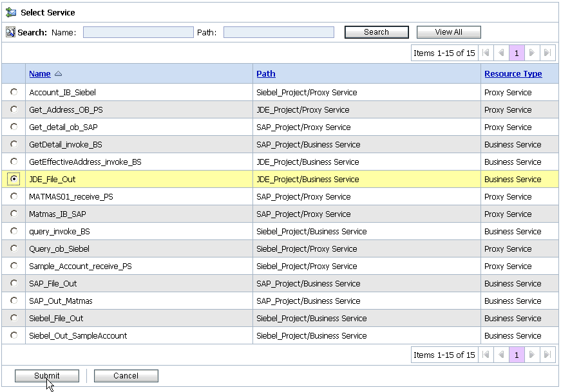Click the magnifier icon beside Search label
561x392 pixels.
pyautogui.click(x=10, y=32)
